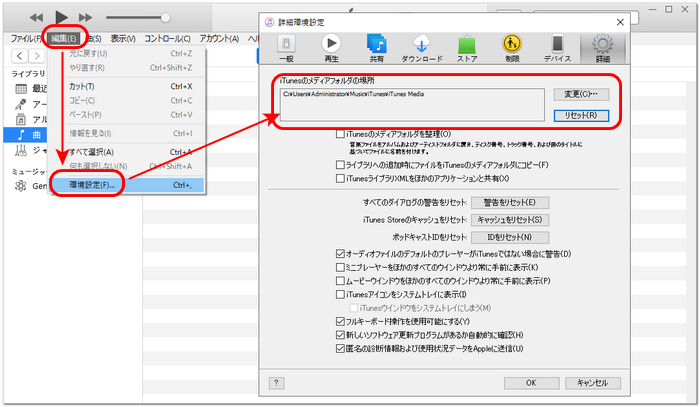The width and height of the screenshot is (700, 407).
Task: Select 曲 (Songs) in the sidebar
Action: point(28,135)
